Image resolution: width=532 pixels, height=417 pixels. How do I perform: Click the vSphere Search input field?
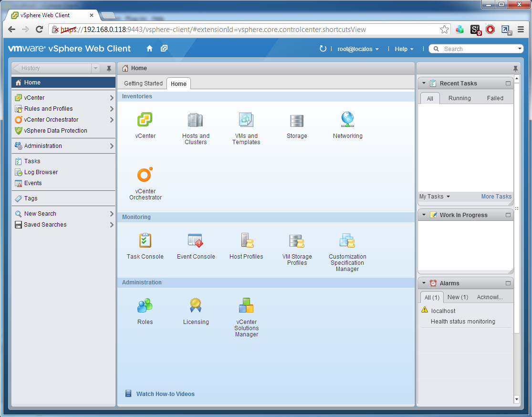[x=477, y=49]
